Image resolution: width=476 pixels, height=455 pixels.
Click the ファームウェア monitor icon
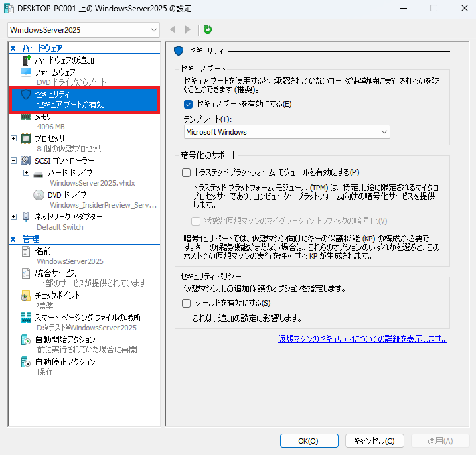(26, 72)
